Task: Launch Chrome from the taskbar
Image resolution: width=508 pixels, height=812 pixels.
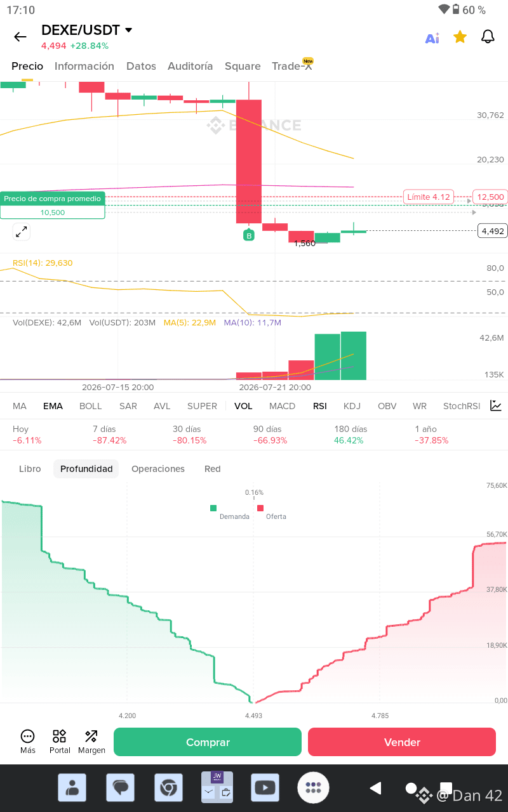Action: click(x=168, y=788)
